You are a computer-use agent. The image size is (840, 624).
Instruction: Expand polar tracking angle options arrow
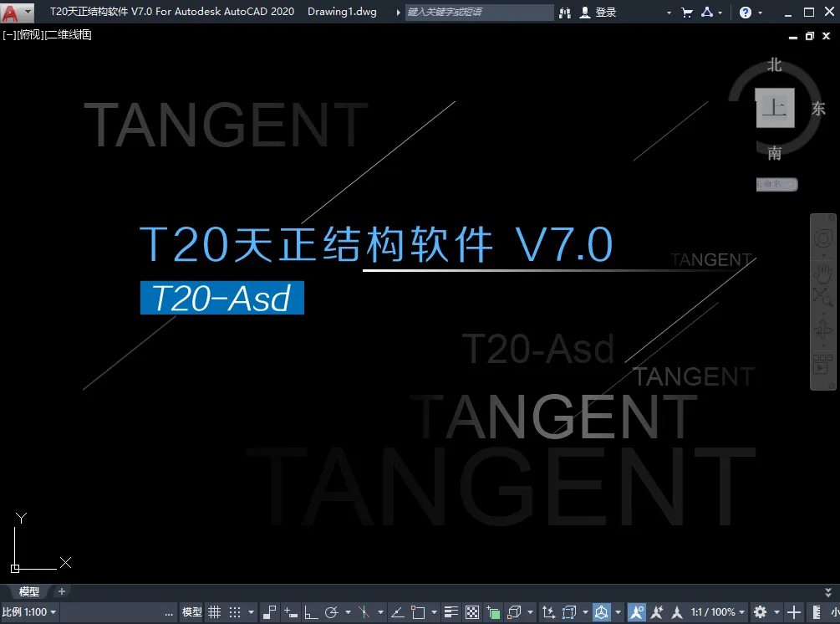(348, 612)
